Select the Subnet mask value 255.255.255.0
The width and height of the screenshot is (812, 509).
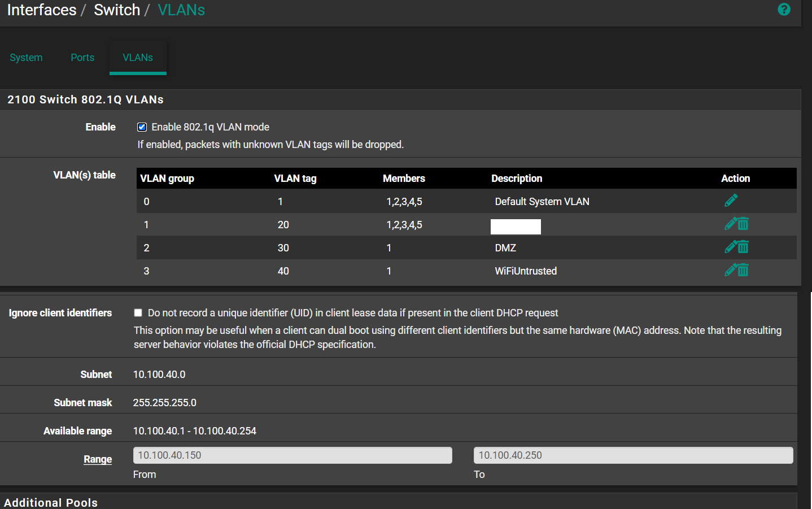(165, 403)
